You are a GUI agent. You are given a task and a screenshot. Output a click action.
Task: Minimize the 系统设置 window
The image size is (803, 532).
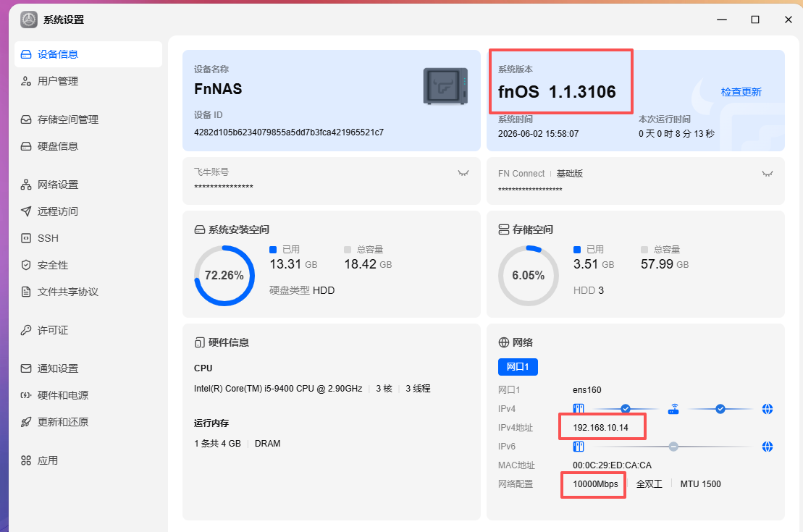[x=722, y=20]
